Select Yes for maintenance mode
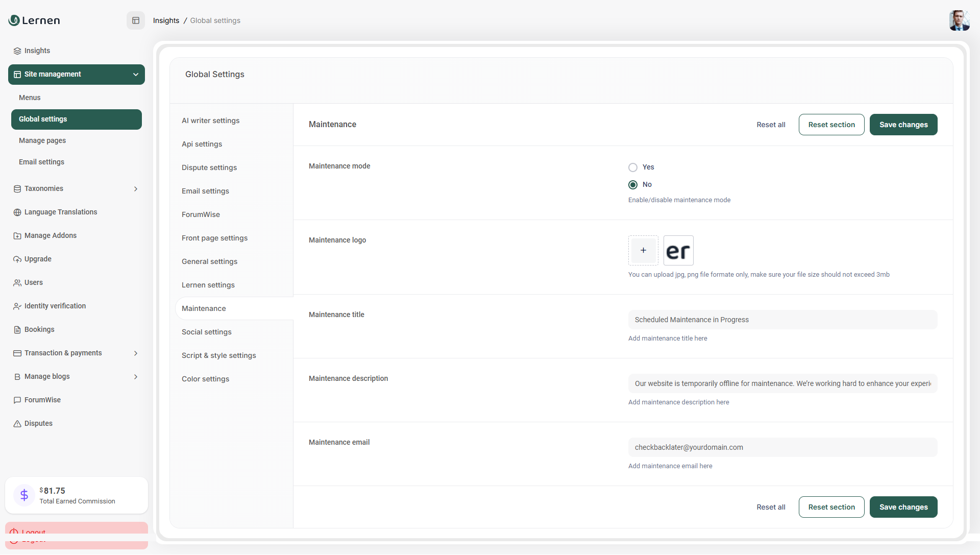 coord(633,167)
